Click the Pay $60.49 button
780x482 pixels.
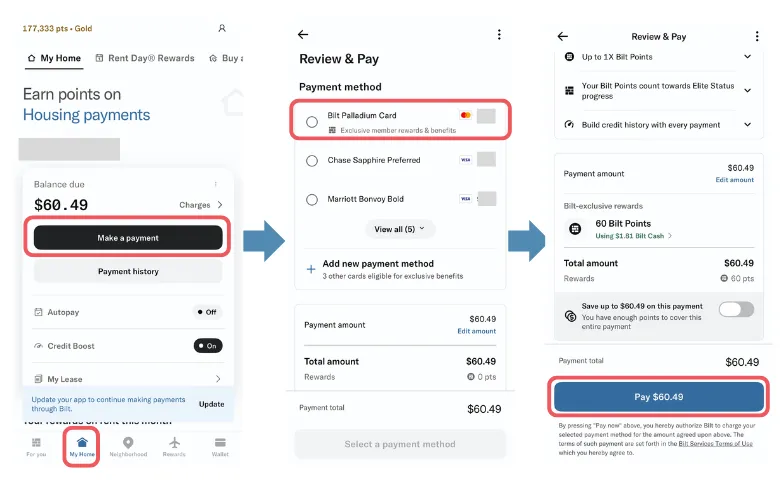click(658, 397)
